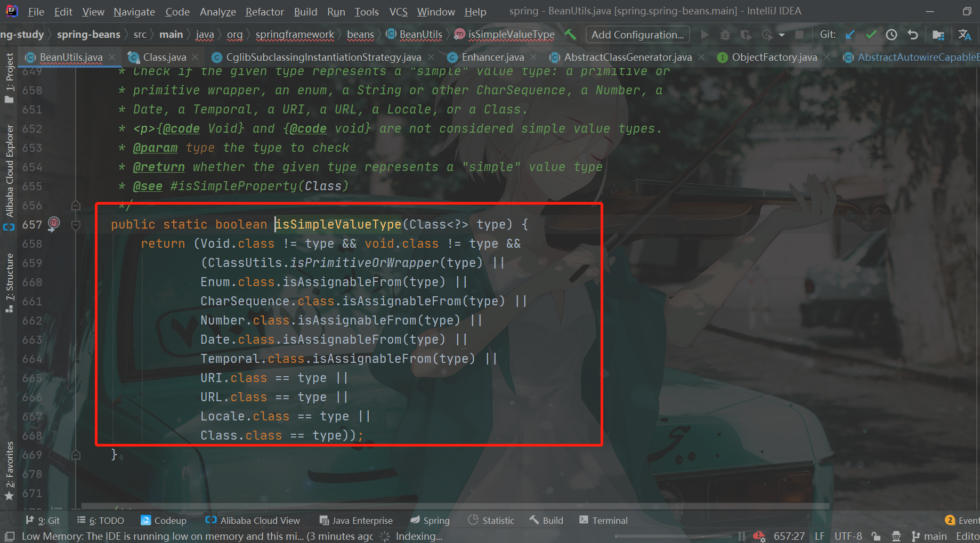
Task: Open the UTF-8 file encoding selector
Action: [x=848, y=536]
